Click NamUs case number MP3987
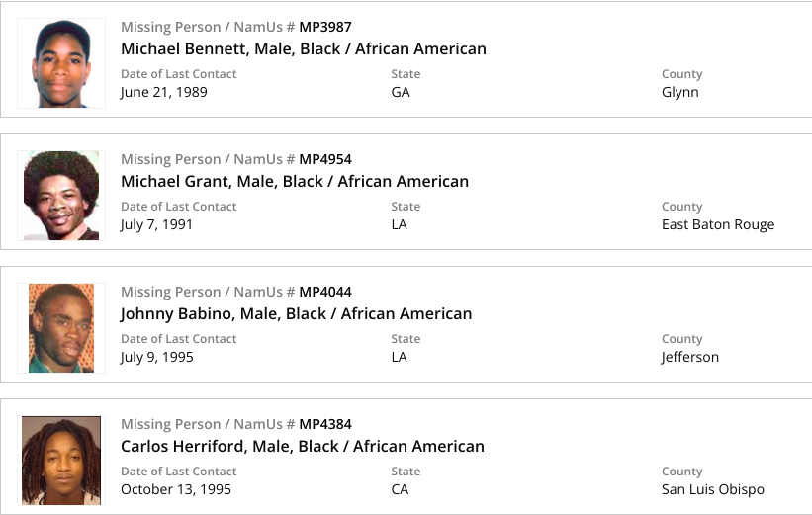The image size is (812, 515). click(325, 27)
